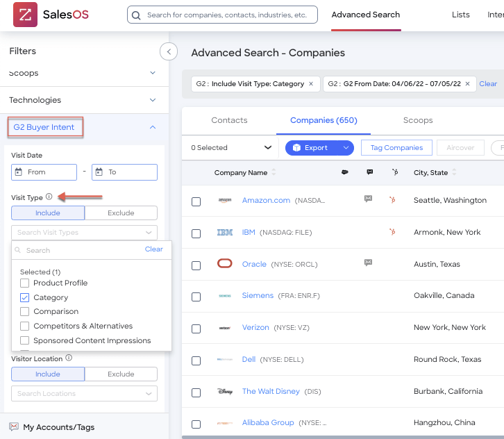Open the Search Visit Types dropdown
The width and height of the screenshot is (504, 439).
[x=84, y=232]
